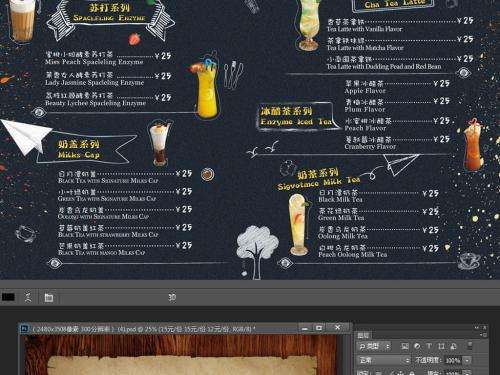Filter layers by smart objects icon
The width and height of the screenshot is (500, 375).
point(453,346)
